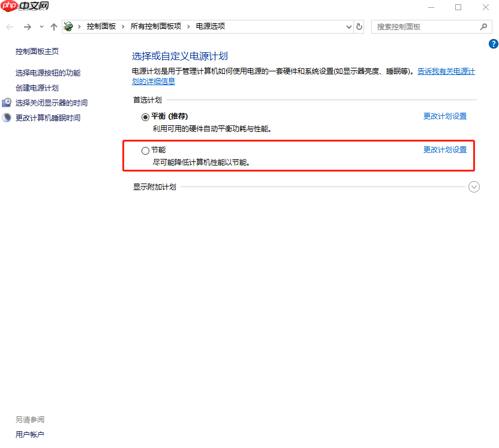
Task: Select the 平衡 (推荐) power plan
Action: point(145,116)
